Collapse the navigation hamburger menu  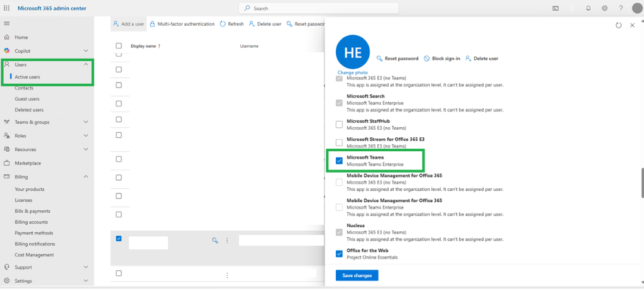click(6, 23)
